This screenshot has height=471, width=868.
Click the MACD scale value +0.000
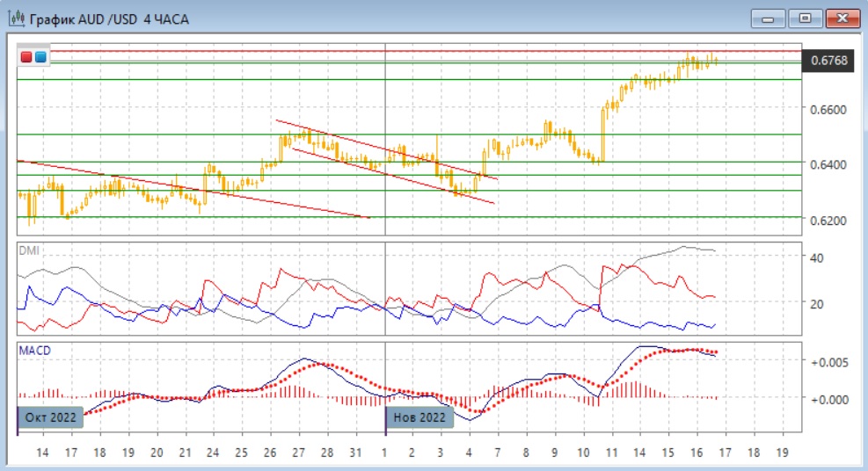(828, 399)
